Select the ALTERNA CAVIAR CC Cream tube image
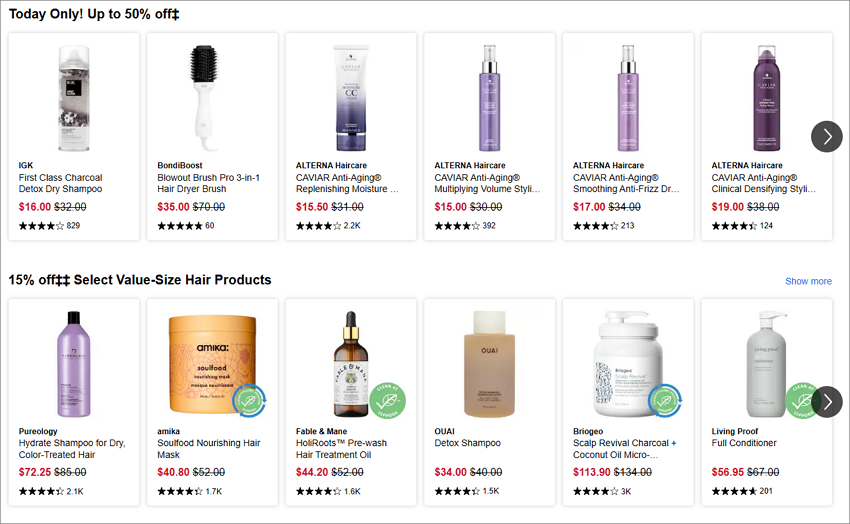850x524 pixels. tap(351, 98)
